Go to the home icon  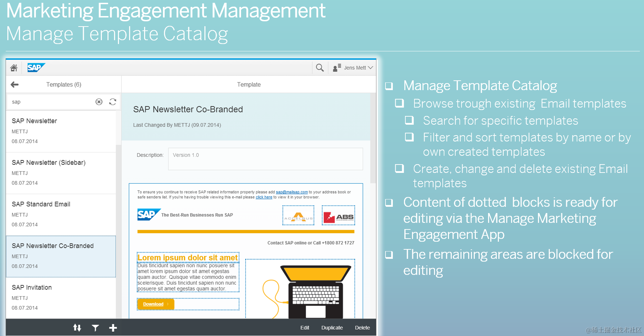[x=14, y=68]
